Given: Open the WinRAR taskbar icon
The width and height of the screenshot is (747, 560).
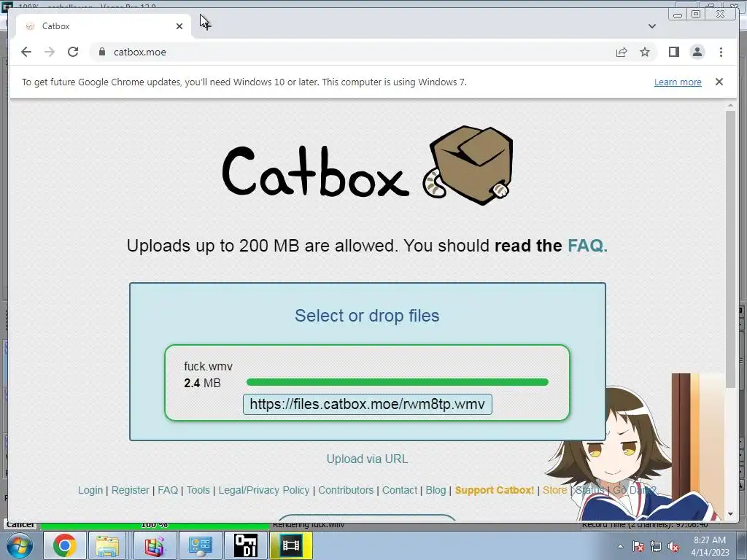Looking at the screenshot, I should [x=154, y=545].
